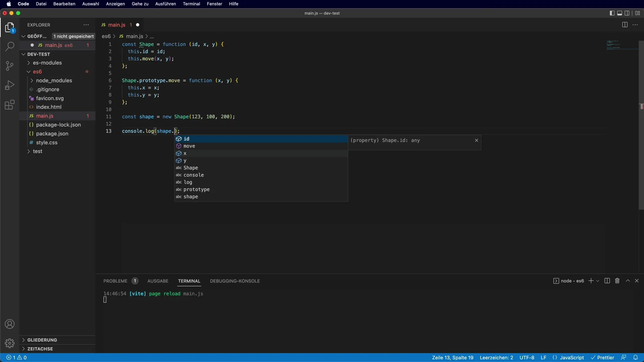Open the Run and Debug view
The height and width of the screenshot is (362, 644).
pos(10,85)
